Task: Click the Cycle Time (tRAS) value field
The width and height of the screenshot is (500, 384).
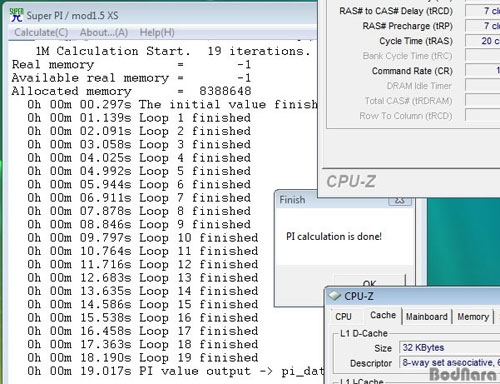Action: click(x=483, y=41)
